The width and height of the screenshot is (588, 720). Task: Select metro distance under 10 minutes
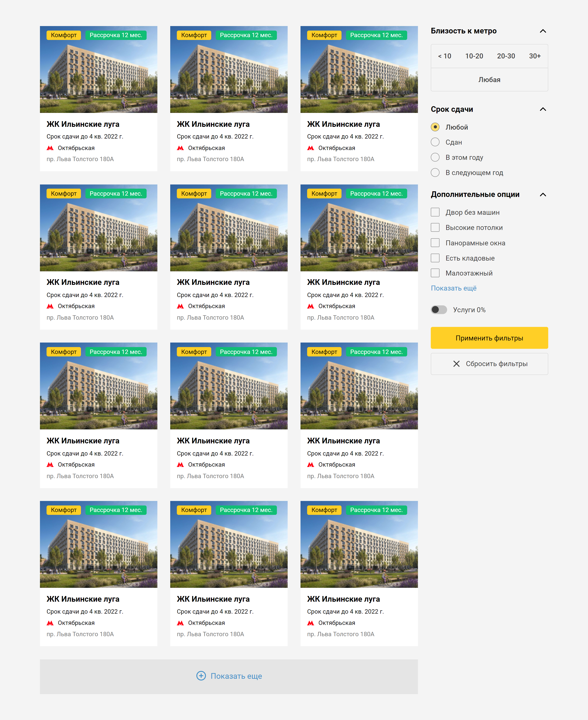444,56
